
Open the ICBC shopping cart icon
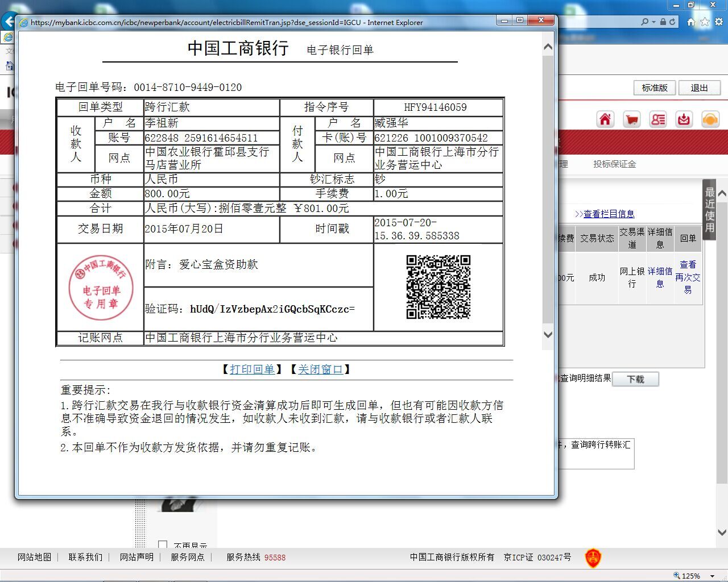point(631,119)
